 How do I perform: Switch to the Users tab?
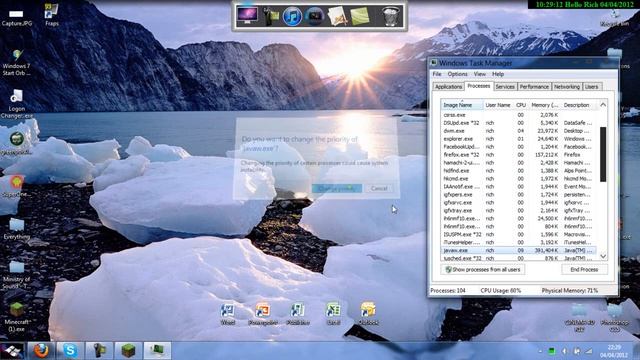[591, 87]
